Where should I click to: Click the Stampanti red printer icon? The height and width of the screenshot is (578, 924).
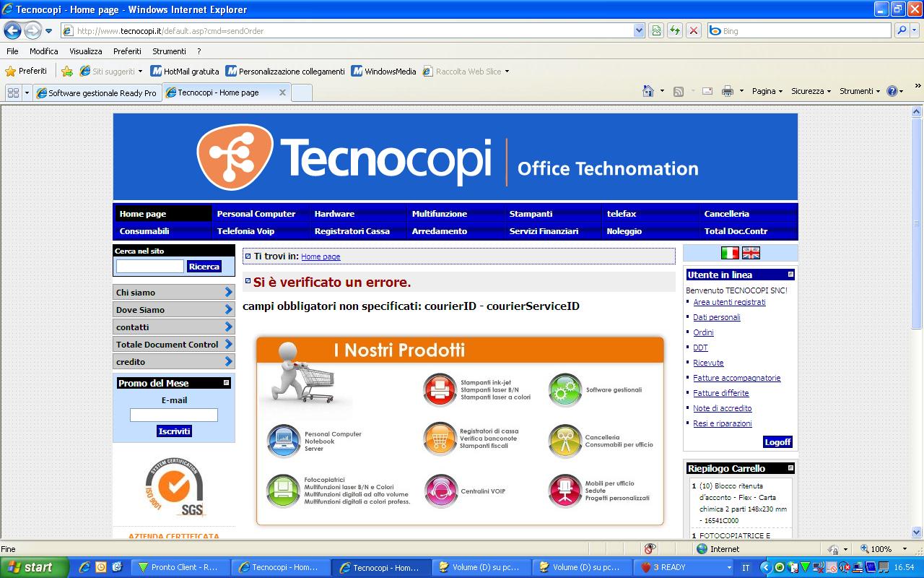point(440,390)
